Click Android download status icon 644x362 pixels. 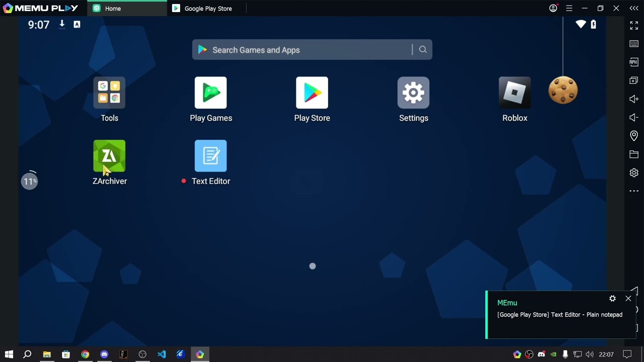[62, 24]
